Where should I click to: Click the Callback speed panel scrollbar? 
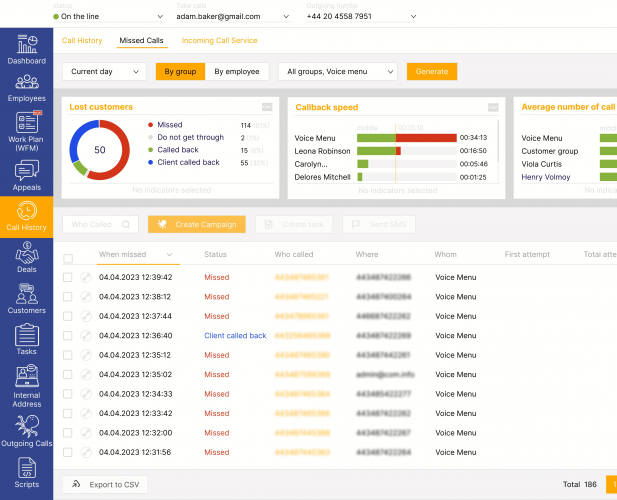(x=498, y=142)
